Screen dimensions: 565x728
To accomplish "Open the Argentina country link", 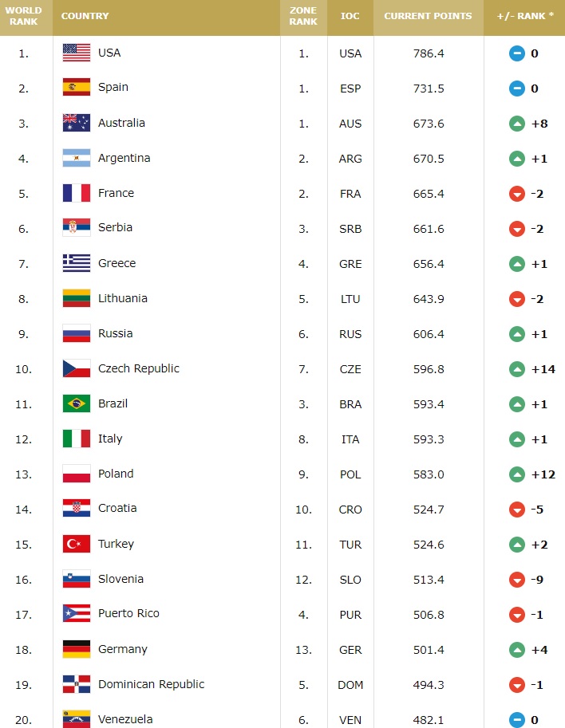I will (124, 159).
